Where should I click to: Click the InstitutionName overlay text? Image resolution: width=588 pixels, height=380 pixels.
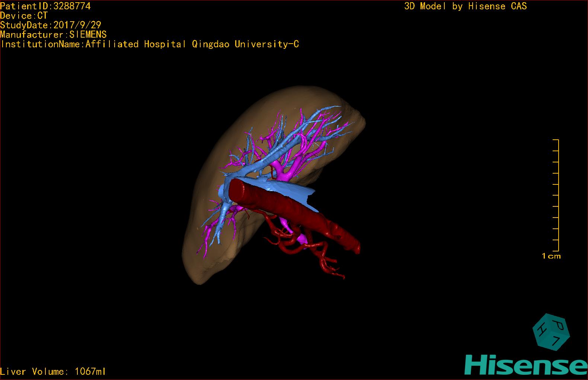(x=150, y=44)
